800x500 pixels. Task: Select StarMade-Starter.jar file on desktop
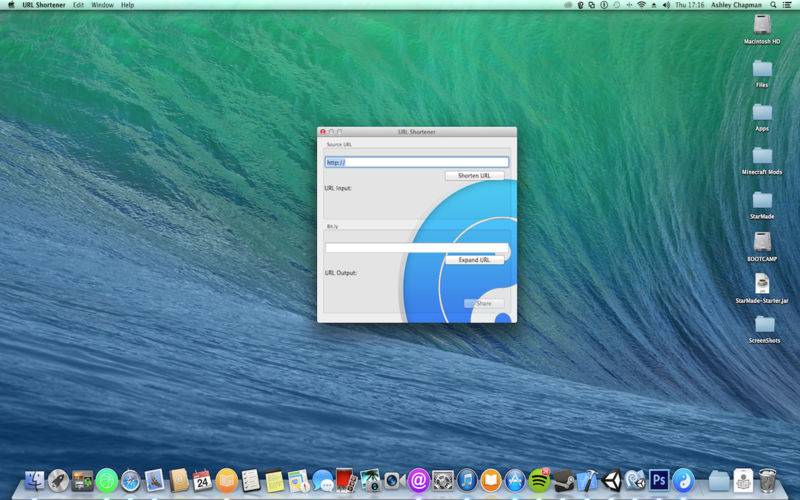(762, 289)
